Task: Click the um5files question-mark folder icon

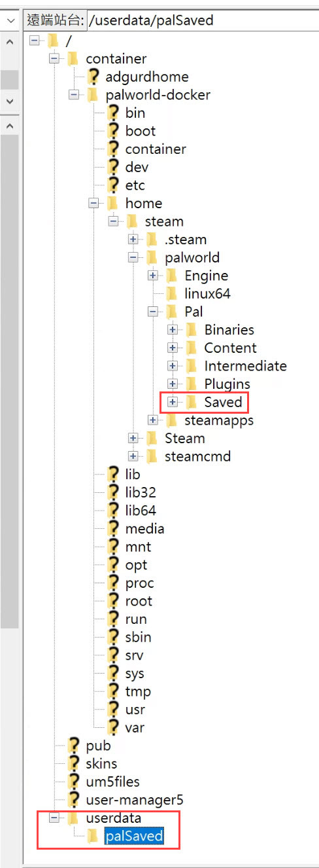Action: tap(74, 782)
